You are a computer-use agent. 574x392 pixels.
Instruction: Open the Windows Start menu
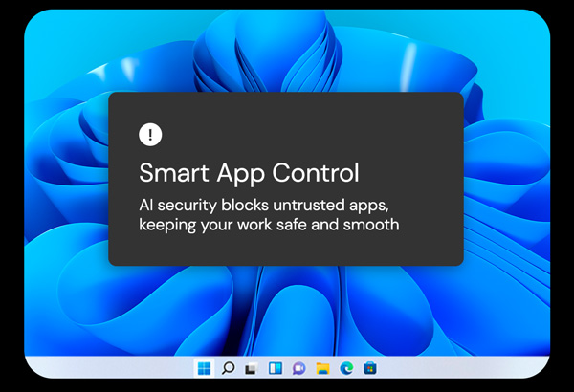204,368
